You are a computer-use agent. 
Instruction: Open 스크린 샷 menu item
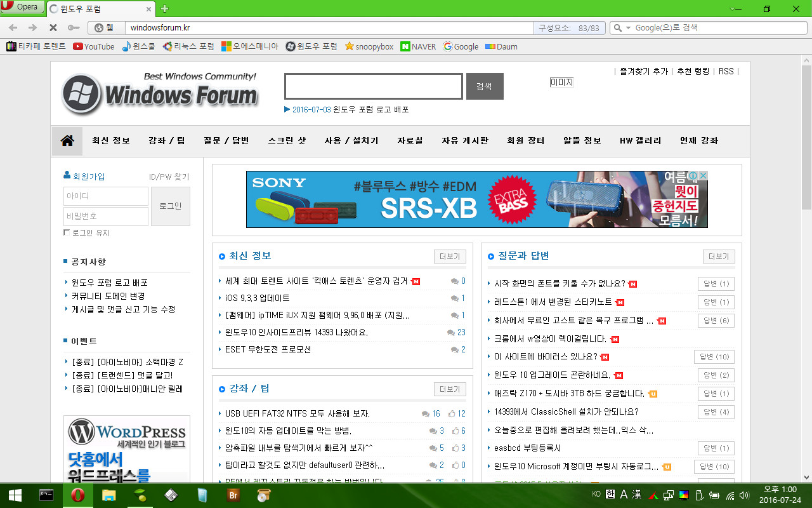coord(287,141)
